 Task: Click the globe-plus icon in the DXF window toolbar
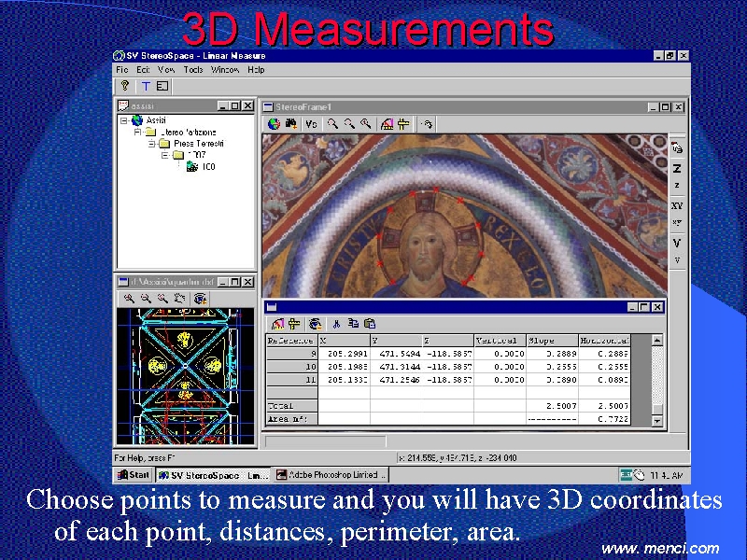point(200,299)
